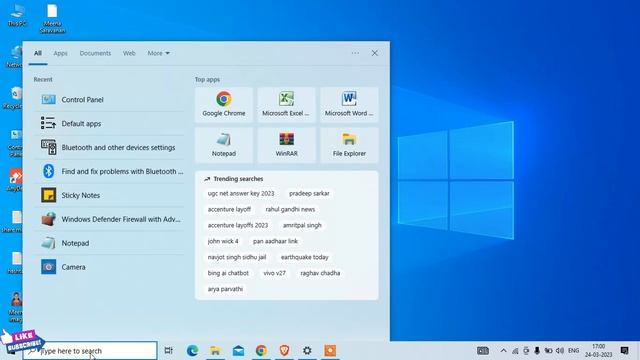Switch to the Apps tab
Screen dimensions: 640x360
(60, 53)
